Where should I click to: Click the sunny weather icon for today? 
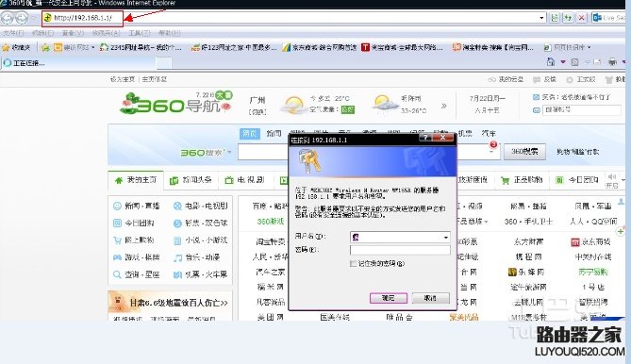pyautogui.click(x=293, y=105)
